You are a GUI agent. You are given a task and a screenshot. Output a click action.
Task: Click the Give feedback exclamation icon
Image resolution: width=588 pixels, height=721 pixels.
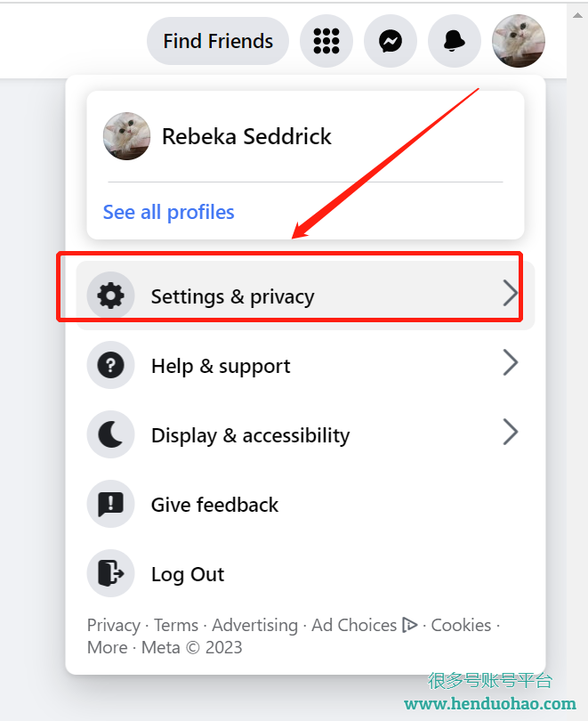[x=110, y=504]
